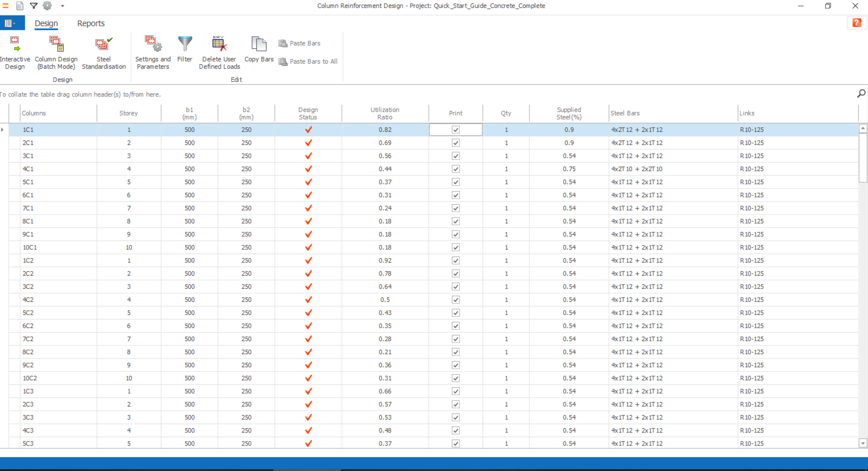Click Paste Bars to All
This screenshot has height=471, width=868.
pyautogui.click(x=308, y=61)
